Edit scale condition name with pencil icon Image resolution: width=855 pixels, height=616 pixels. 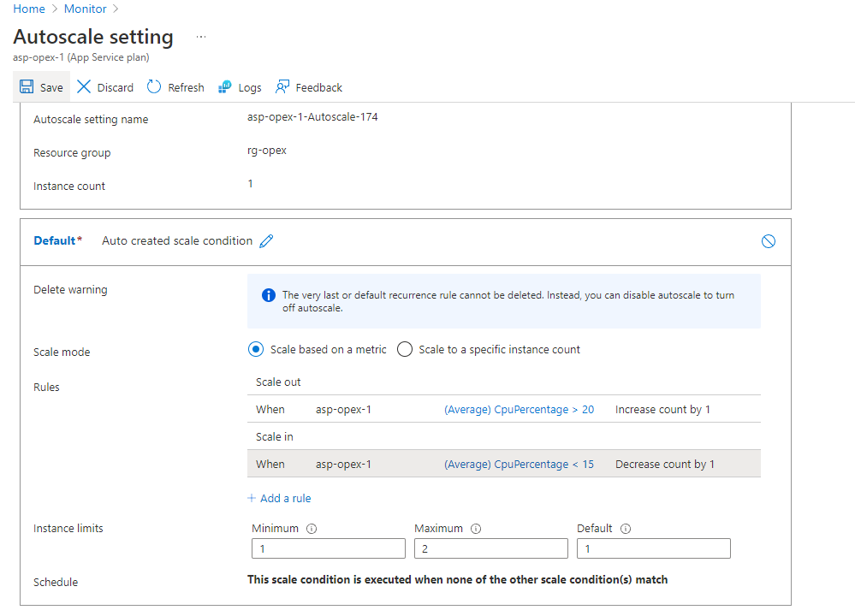[x=266, y=241]
